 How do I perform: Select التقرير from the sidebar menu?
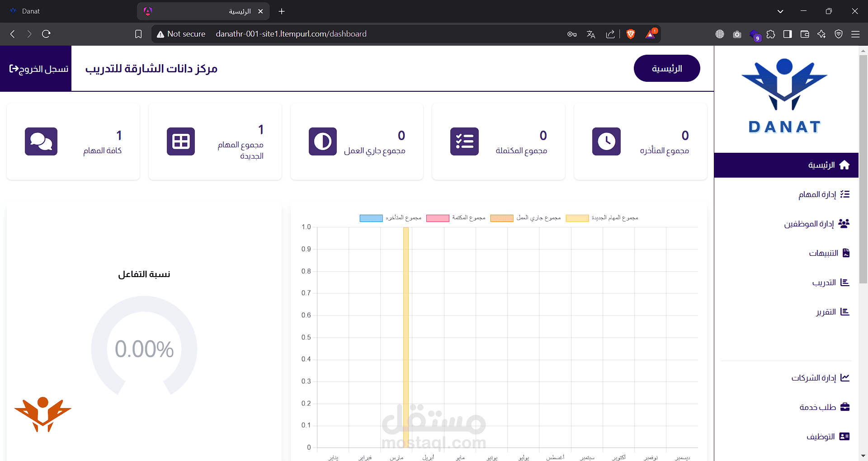pos(845,311)
